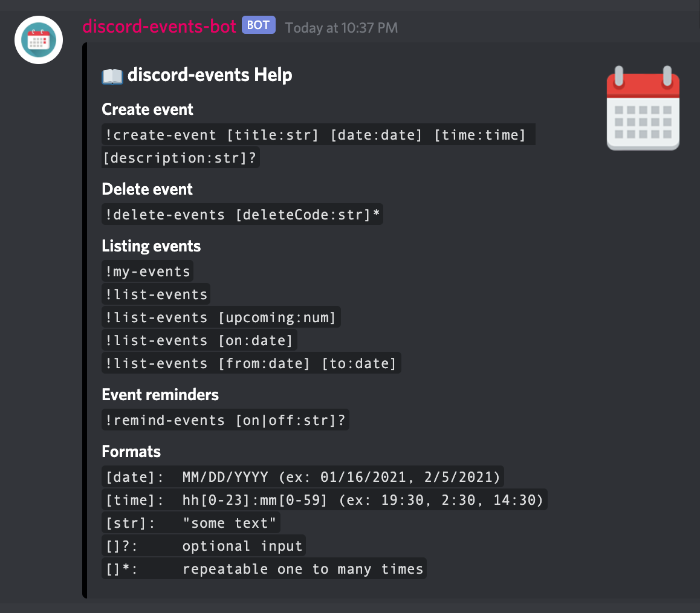Click the [str]: "some text" format line

[x=190, y=522]
